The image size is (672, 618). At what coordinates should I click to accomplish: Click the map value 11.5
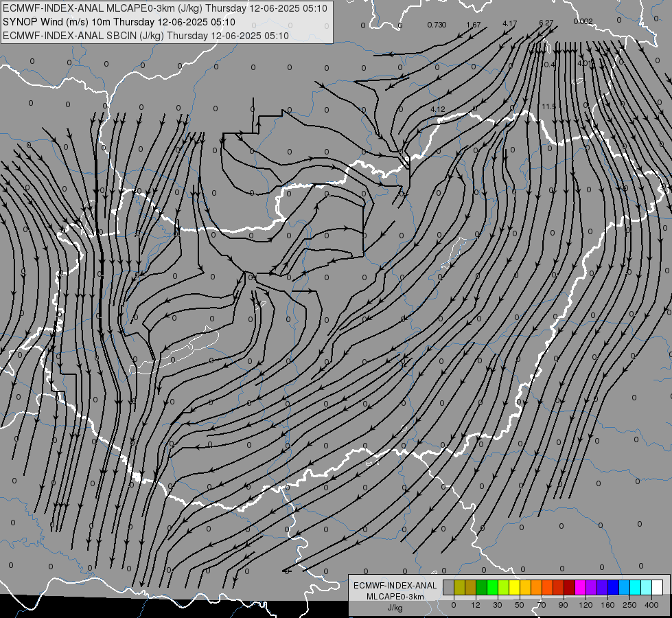click(548, 106)
